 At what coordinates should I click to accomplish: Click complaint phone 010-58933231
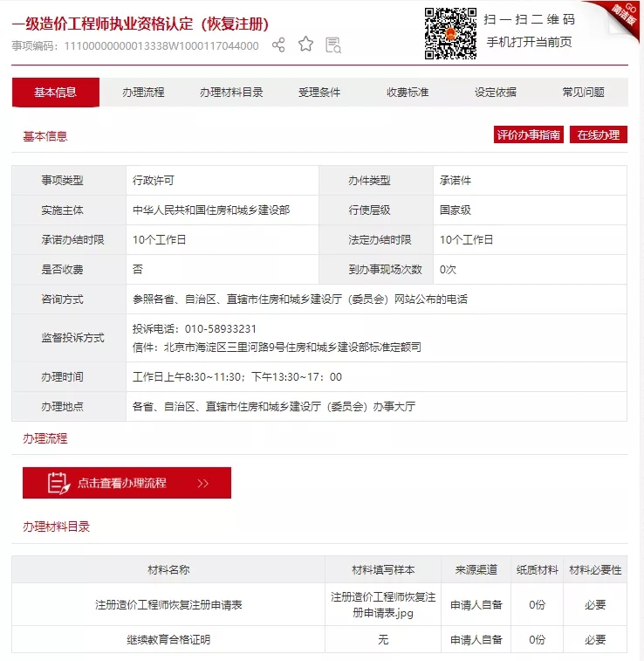pos(220,329)
